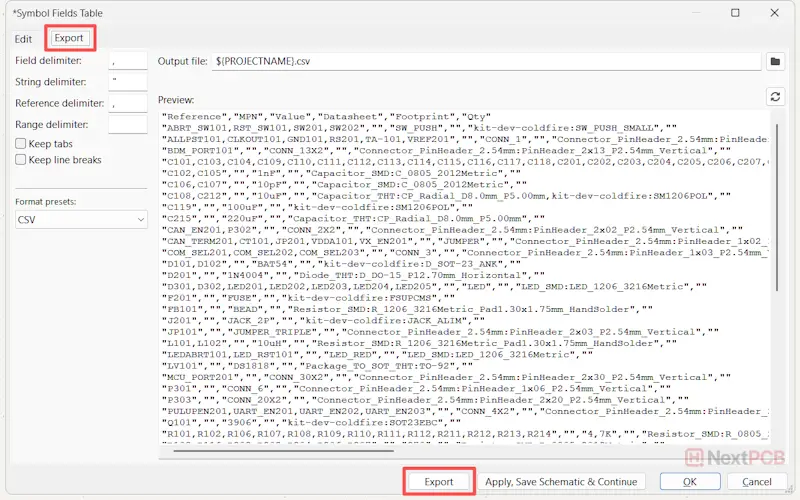800x500 pixels.
Task: Click the Output file path field
Action: 486,61
